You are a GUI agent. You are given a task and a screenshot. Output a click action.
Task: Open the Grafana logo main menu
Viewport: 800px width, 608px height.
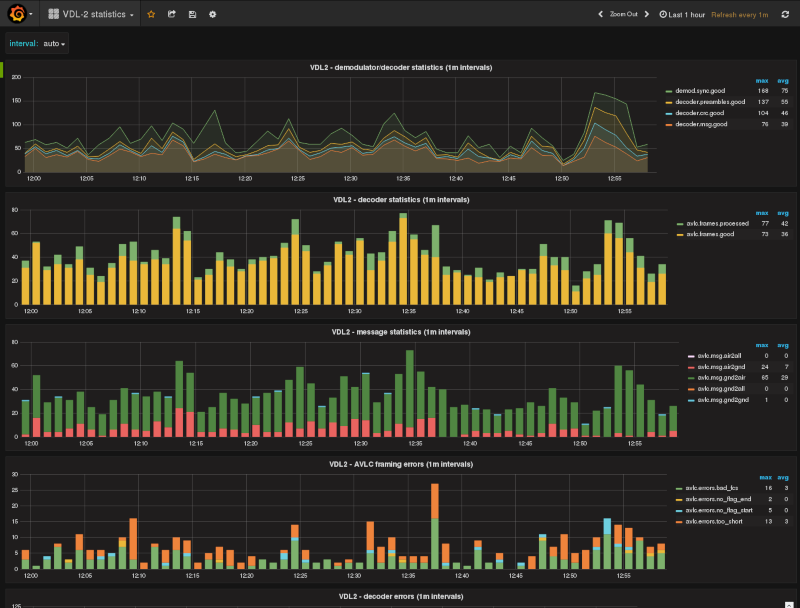(19, 14)
